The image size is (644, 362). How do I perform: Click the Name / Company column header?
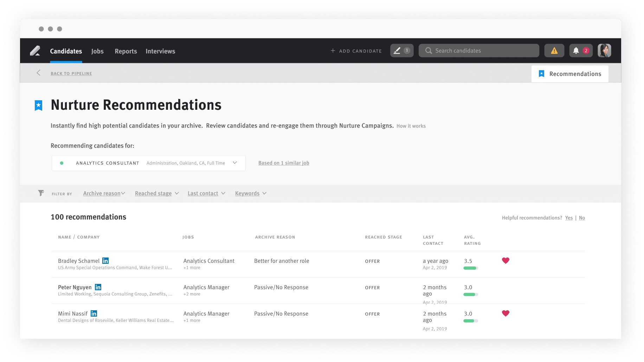coord(79,237)
